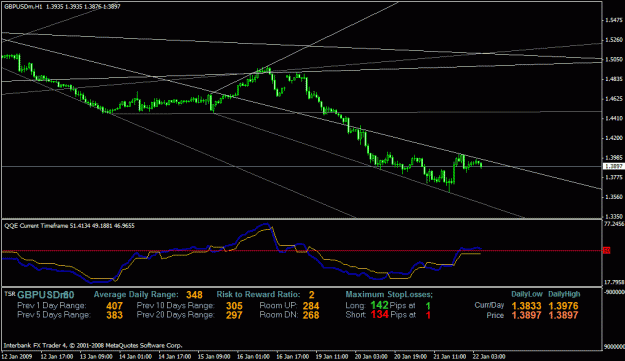Click the green Long stop loss value 142
The height and width of the screenshot is (361, 625).
pyautogui.click(x=379, y=306)
